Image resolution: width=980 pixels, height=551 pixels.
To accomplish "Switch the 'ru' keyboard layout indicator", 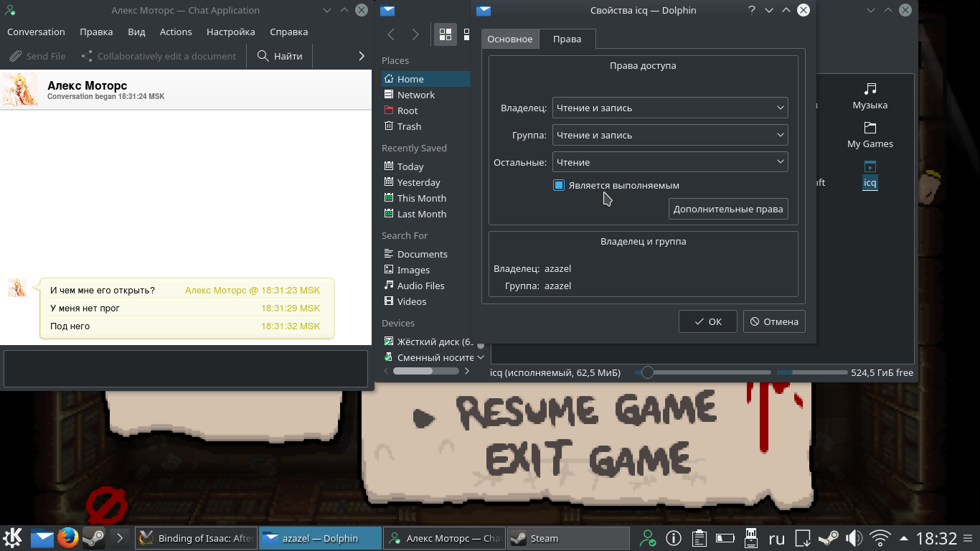I will point(777,537).
